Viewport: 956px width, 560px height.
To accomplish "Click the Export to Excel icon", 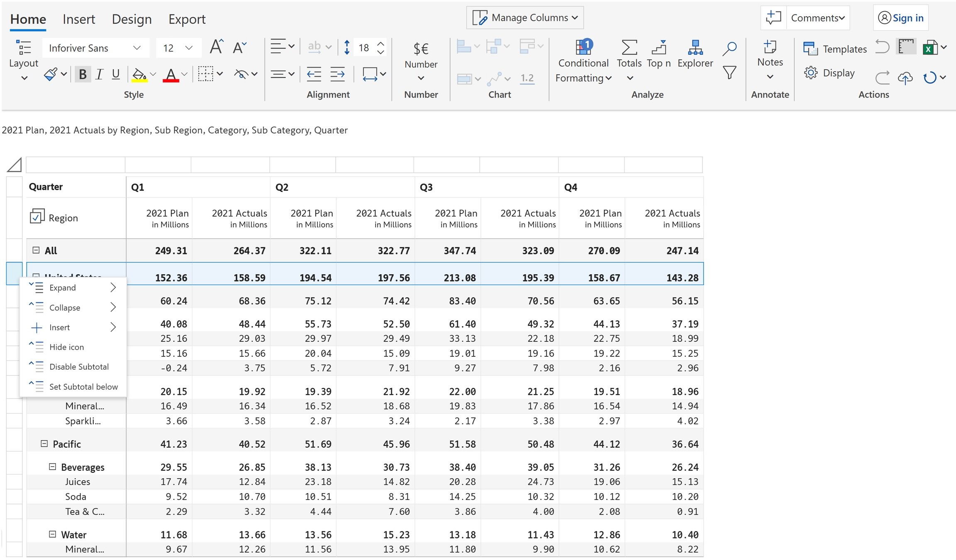I will point(930,48).
